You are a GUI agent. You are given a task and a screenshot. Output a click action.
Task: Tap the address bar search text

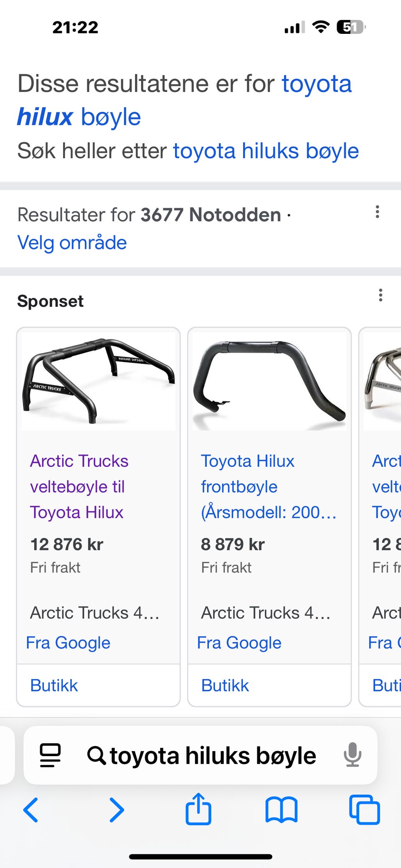213,755
